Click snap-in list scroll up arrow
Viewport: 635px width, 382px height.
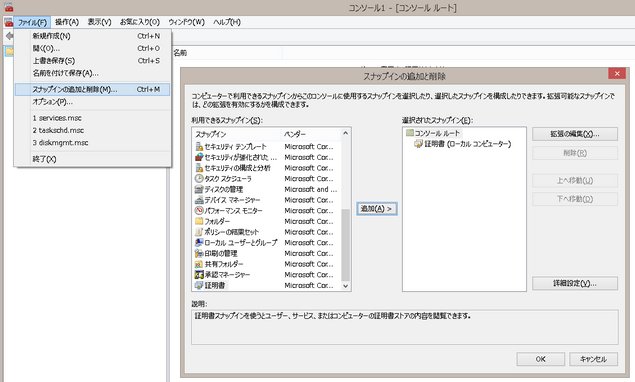point(345,133)
